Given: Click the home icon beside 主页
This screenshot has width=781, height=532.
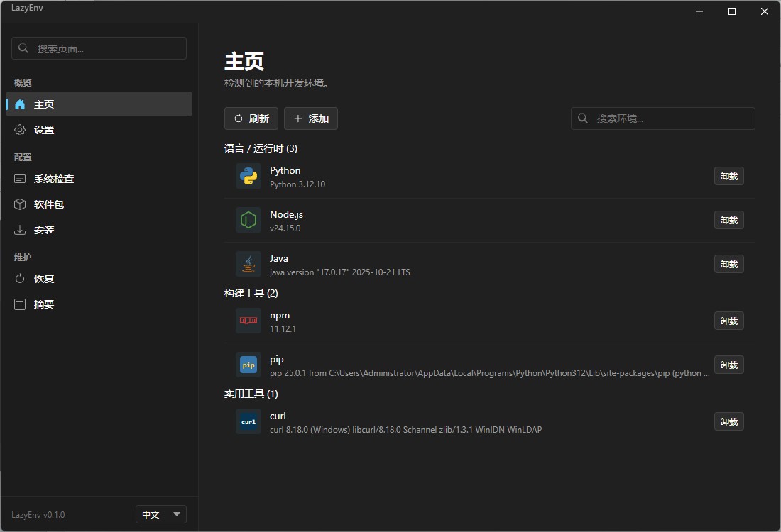Looking at the screenshot, I should tap(20, 104).
